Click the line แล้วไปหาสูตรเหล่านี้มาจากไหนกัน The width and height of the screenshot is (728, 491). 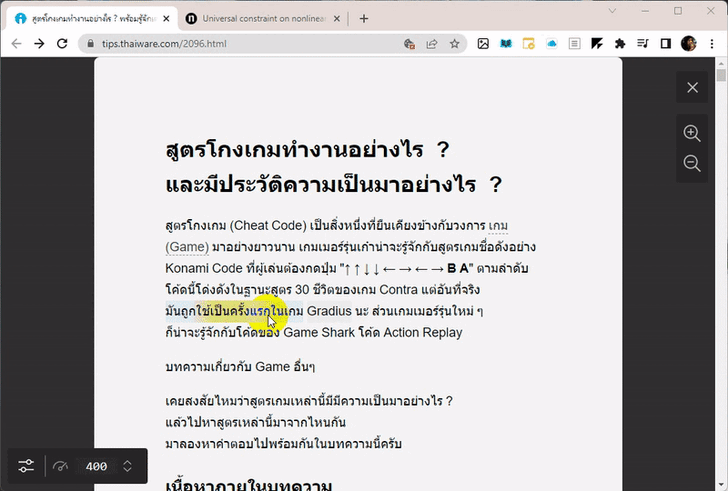click(255, 422)
